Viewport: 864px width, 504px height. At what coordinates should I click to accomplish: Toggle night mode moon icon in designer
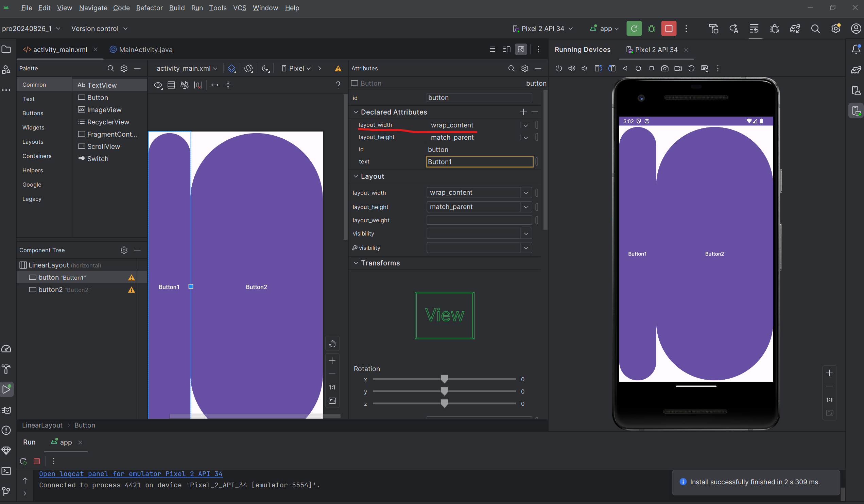point(265,68)
